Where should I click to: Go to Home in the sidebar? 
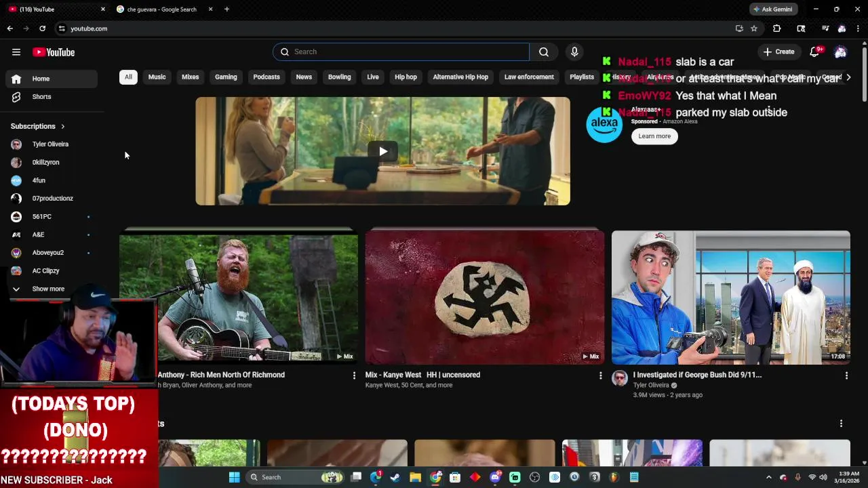point(52,79)
